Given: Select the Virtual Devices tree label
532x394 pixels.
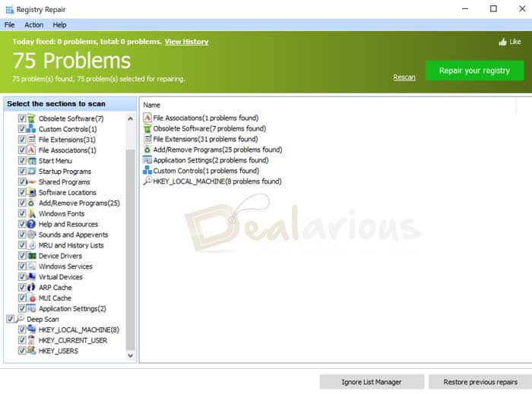Looking at the screenshot, I should coord(60,277).
